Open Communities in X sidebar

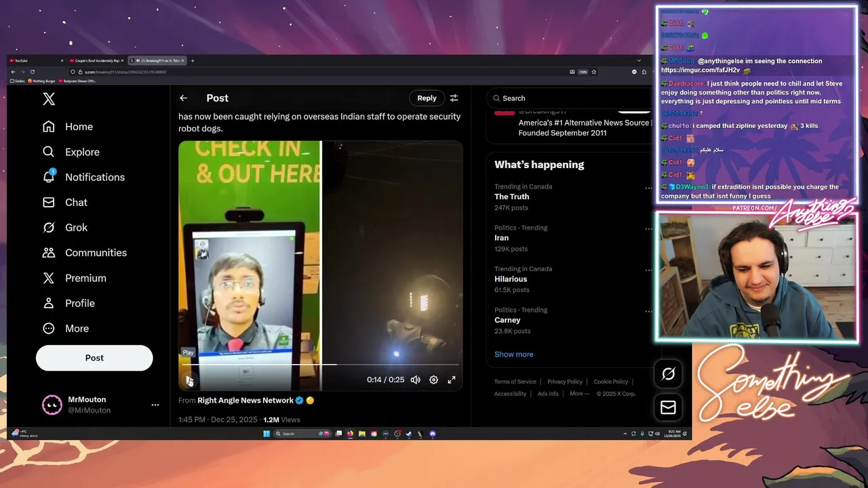(84, 252)
